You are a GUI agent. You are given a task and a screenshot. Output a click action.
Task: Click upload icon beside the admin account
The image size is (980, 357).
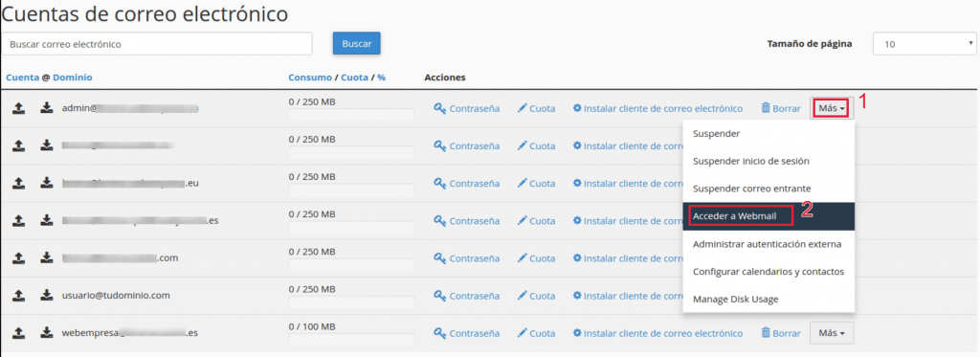pyautogui.click(x=19, y=109)
